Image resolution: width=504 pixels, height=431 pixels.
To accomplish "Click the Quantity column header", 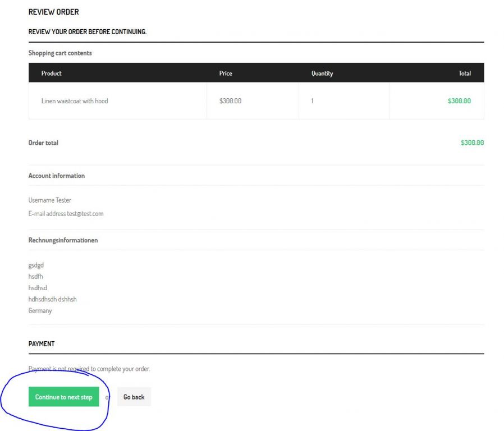I will pos(322,73).
